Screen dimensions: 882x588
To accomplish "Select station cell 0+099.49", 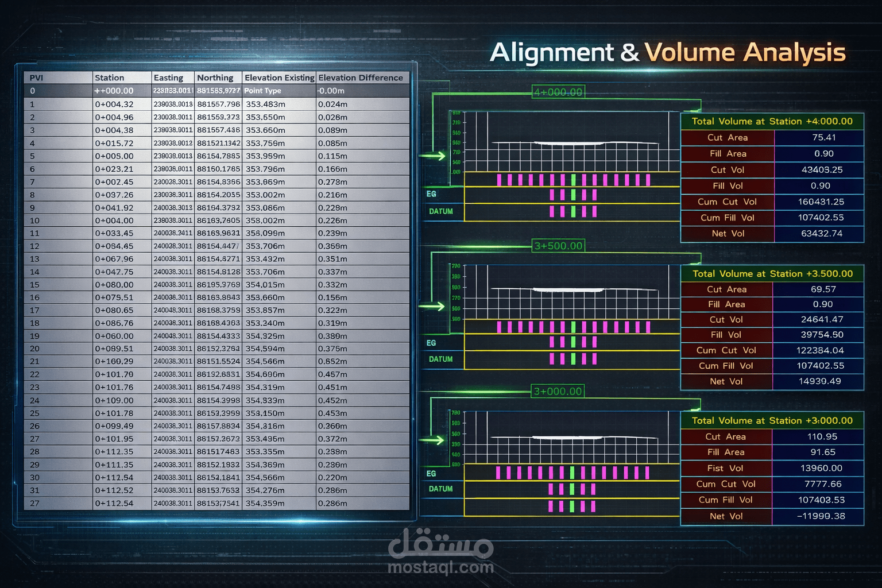I will (x=122, y=426).
